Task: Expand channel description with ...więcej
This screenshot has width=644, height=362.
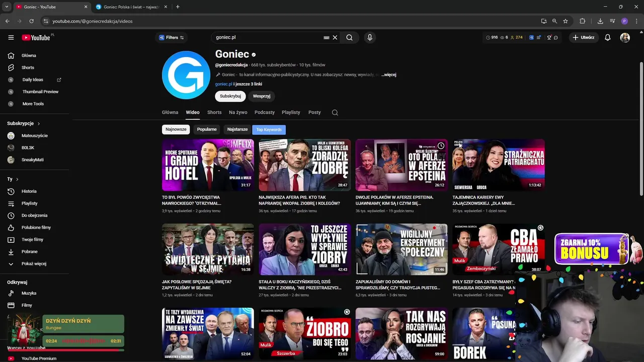Action: [x=389, y=74]
